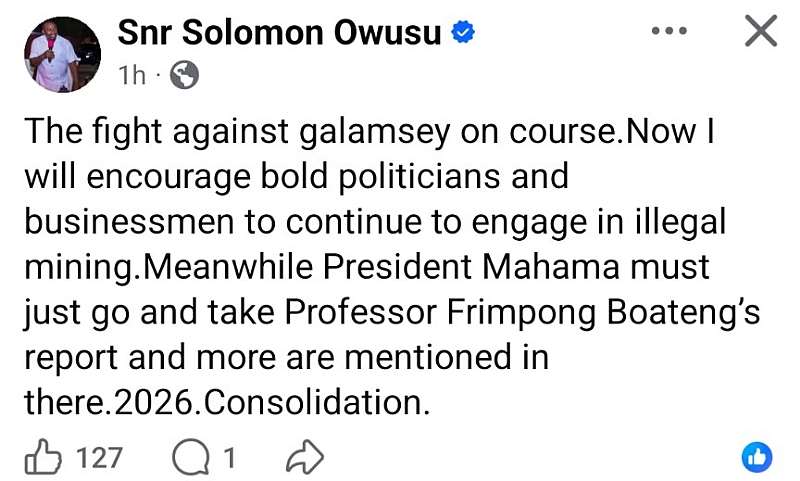Like the post with thumbs-up icon
The image size is (800, 481).
pos(43,457)
